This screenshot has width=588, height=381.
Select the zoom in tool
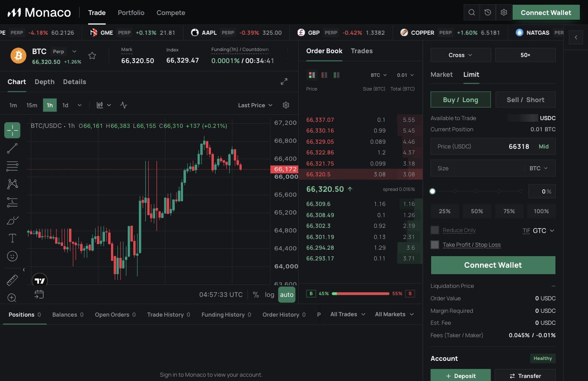tap(12, 298)
